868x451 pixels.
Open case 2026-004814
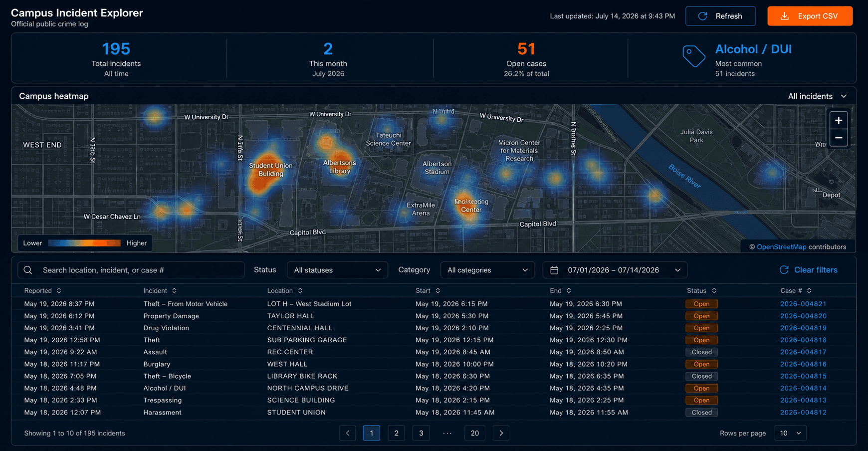pyautogui.click(x=803, y=388)
